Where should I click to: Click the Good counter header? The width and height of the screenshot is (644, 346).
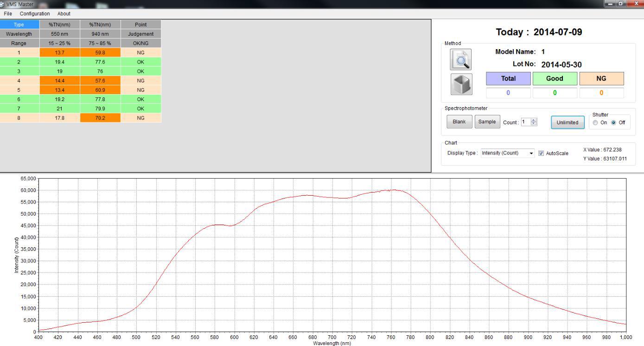pos(555,78)
